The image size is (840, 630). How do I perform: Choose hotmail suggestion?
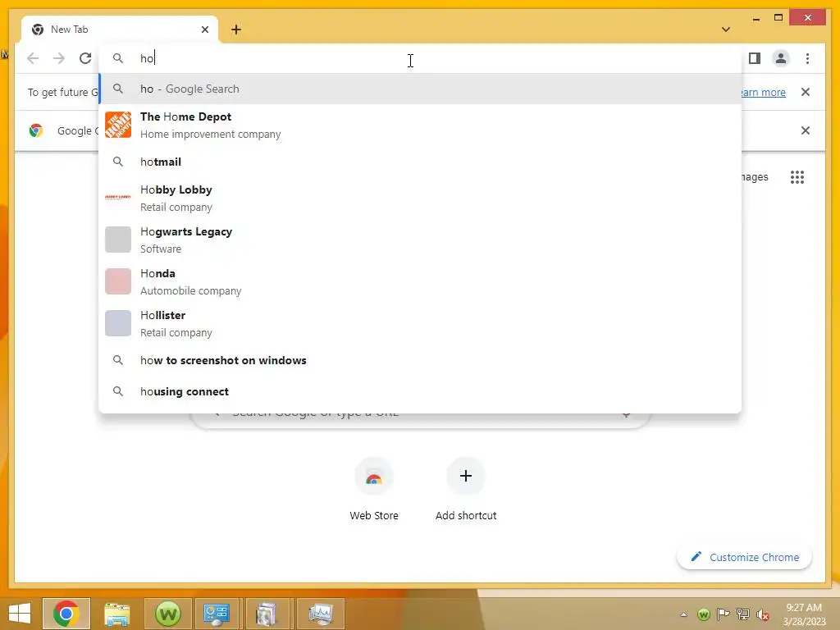click(421, 162)
